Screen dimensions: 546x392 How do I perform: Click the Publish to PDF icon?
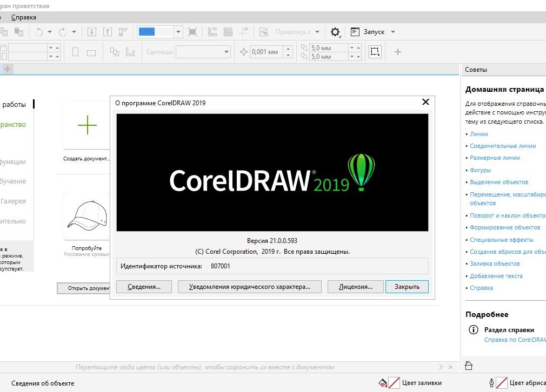(123, 32)
